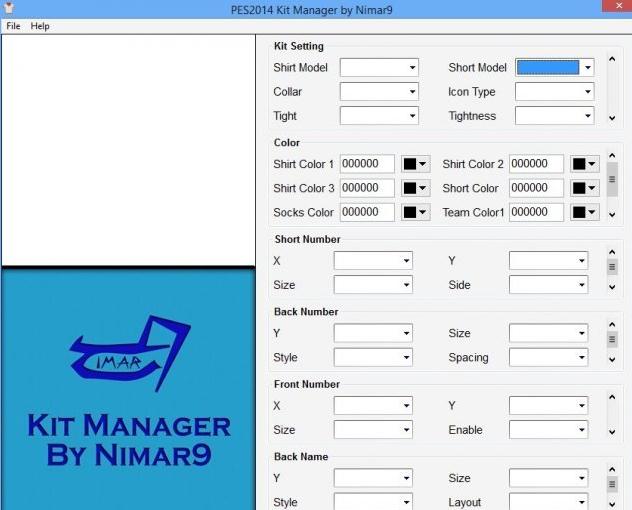
Task: Click the shirt app icon in title bar
Action: (x=8, y=8)
